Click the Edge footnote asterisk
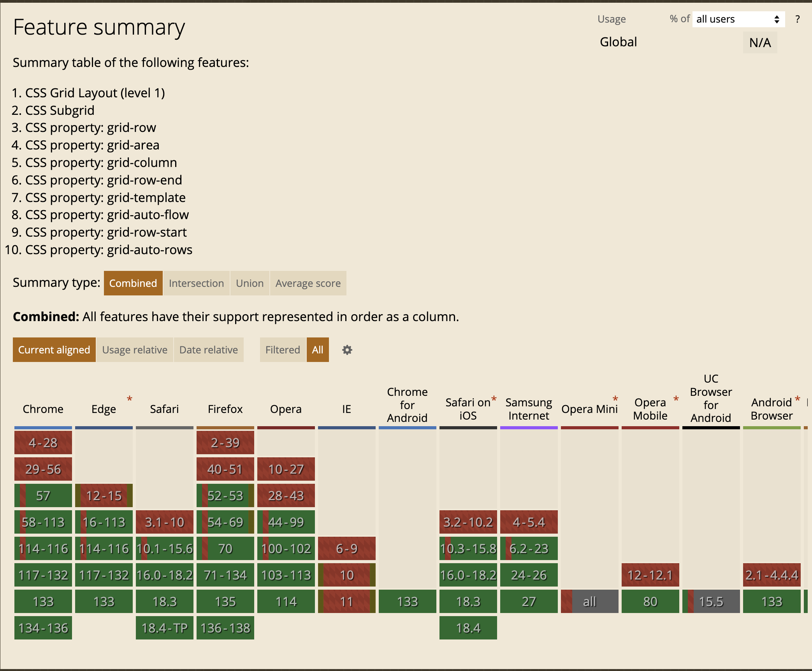This screenshot has width=812, height=671. tap(130, 399)
